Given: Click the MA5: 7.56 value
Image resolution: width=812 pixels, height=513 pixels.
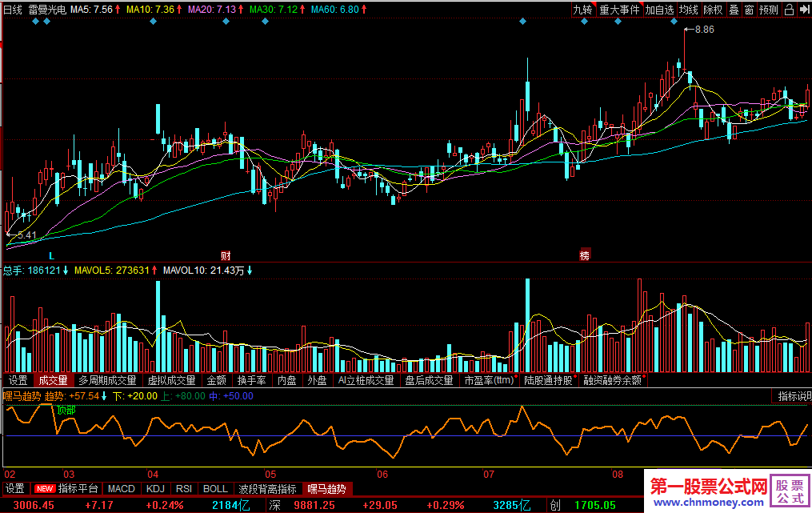Looking at the screenshot, I should (x=92, y=10).
